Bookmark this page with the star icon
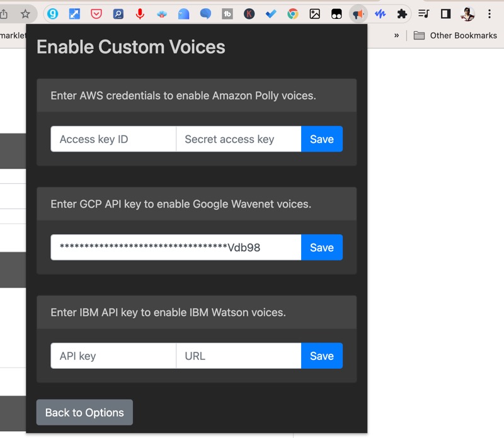The height and width of the screenshot is (438, 504). click(x=25, y=14)
